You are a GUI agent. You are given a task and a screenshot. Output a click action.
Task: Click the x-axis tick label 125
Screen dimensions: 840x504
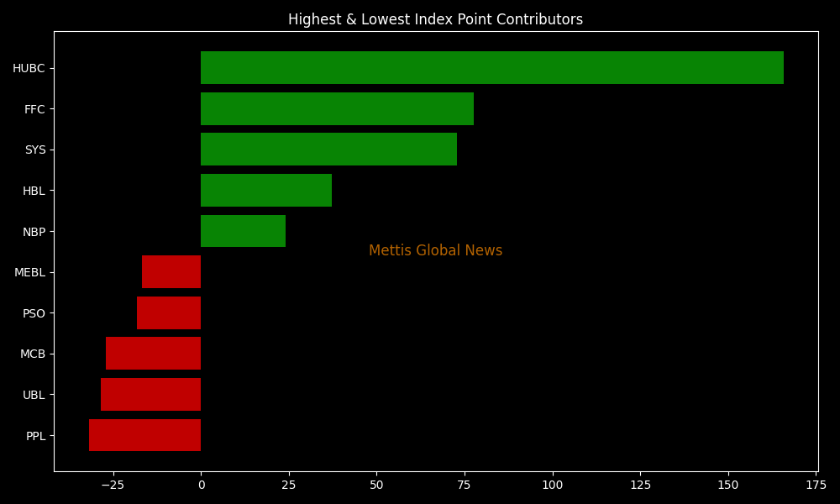[640, 486]
